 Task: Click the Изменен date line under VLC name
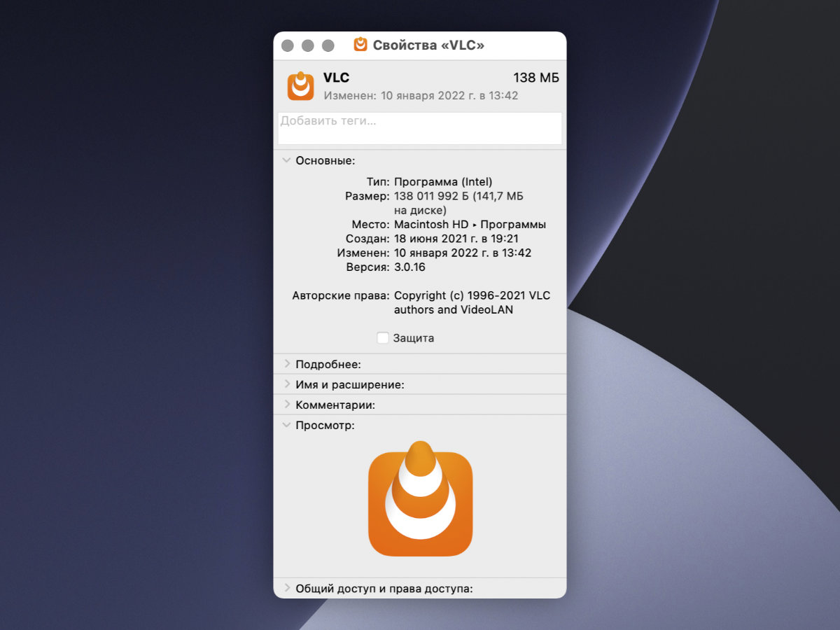[x=421, y=95]
